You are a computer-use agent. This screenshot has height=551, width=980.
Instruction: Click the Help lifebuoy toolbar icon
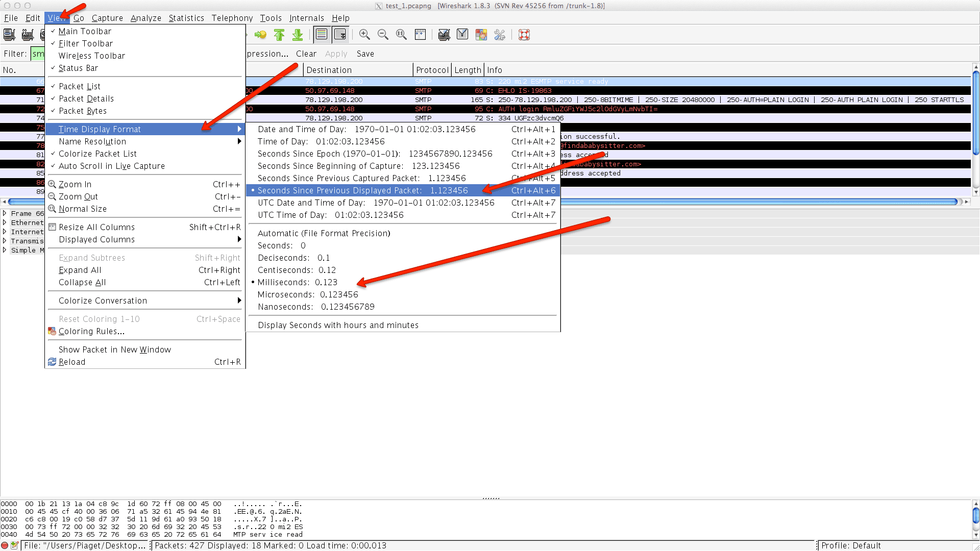(x=524, y=35)
